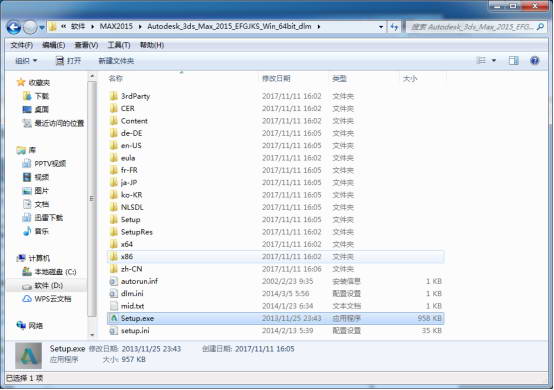The width and height of the screenshot is (554, 390).
Task: Click the 新建文件夹 button
Action: 116,61
